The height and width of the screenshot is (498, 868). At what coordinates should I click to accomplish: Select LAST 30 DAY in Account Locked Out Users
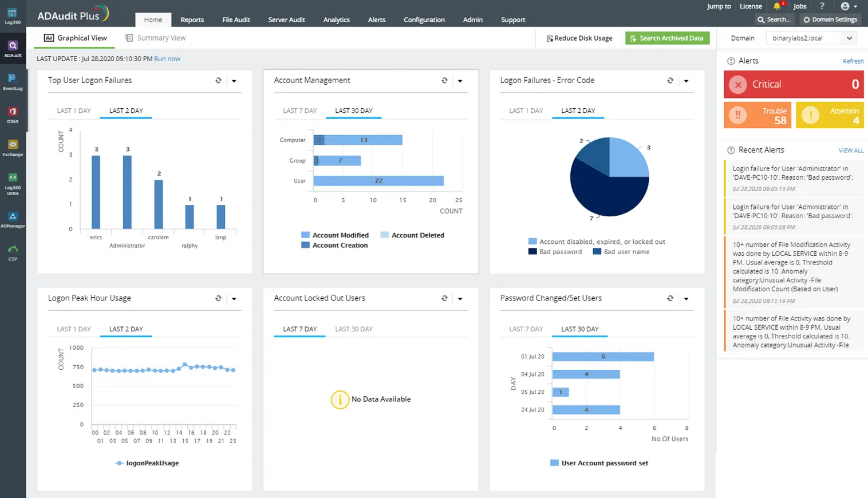[354, 329]
